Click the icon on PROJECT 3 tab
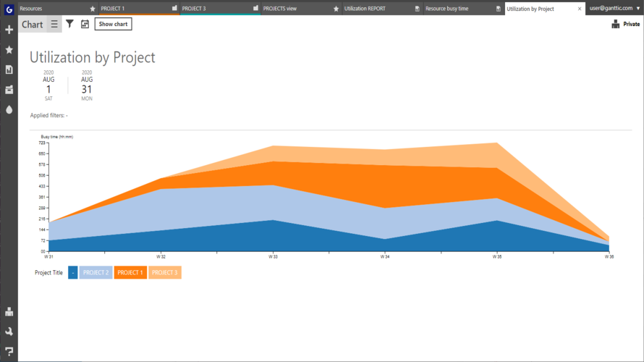Viewport: 644px width, 362px height. [x=255, y=8]
